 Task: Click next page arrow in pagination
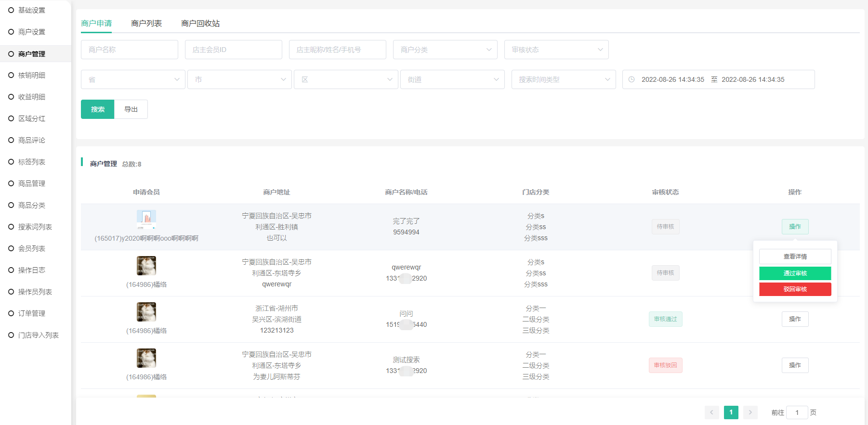pos(750,412)
